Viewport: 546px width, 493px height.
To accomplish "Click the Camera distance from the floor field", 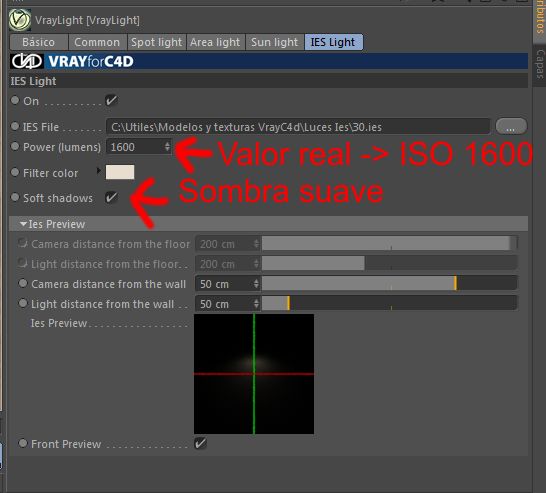I will [x=224, y=244].
